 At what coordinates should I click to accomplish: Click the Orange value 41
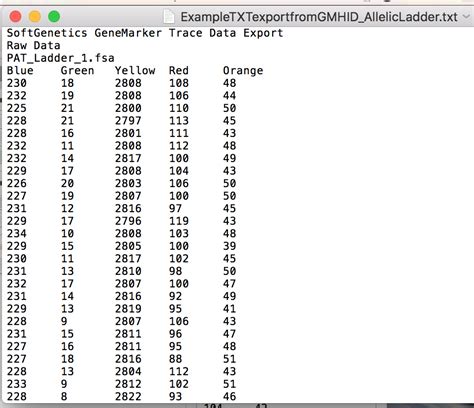229,309
